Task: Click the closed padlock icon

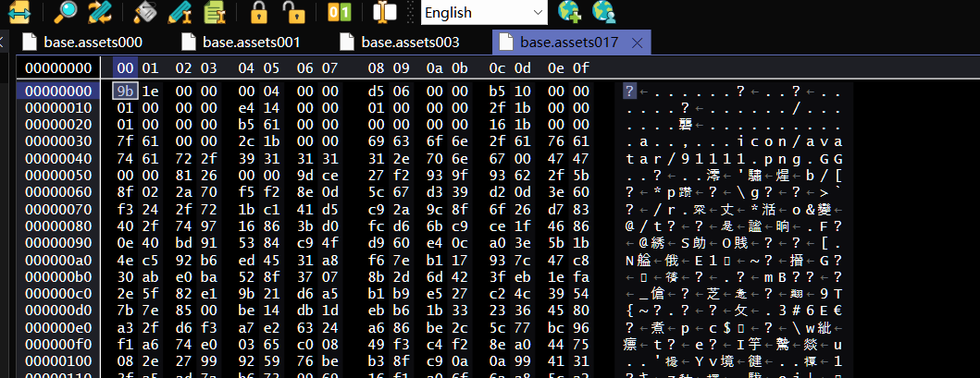Action: [x=258, y=12]
